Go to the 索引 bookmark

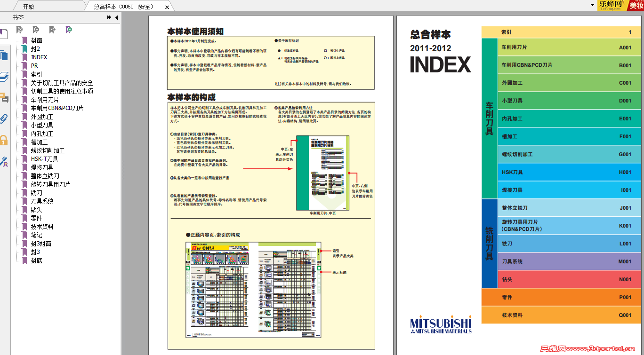[x=37, y=74]
